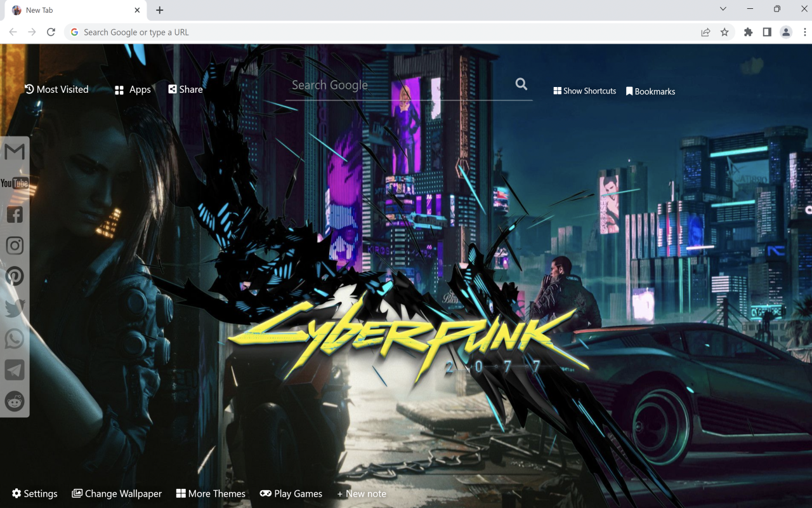Open Chrome three-dot menu
Screen dimensions: 812x508
[805, 32]
